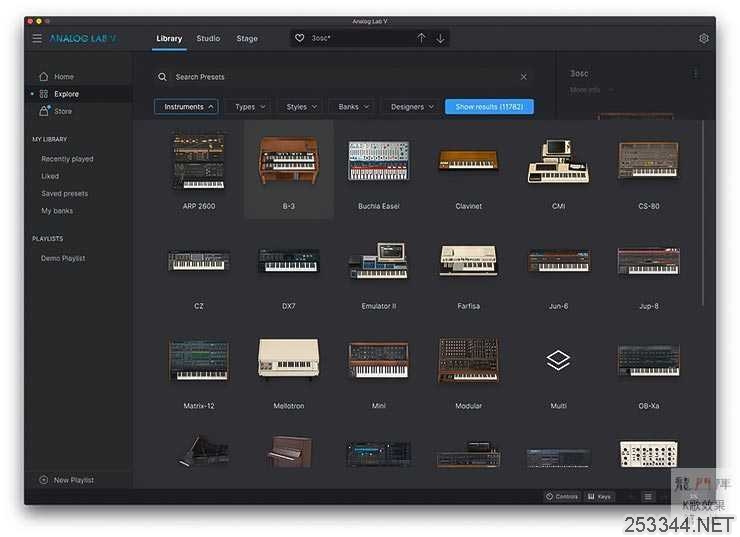The width and height of the screenshot is (740, 537).
Task: Switch to the Library tab
Action: [x=169, y=38]
